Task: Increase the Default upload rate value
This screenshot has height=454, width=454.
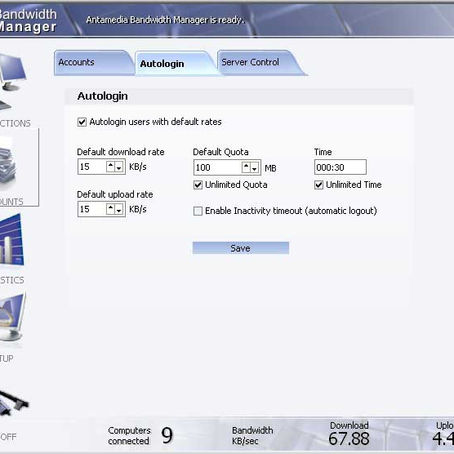Action: tap(111, 209)
